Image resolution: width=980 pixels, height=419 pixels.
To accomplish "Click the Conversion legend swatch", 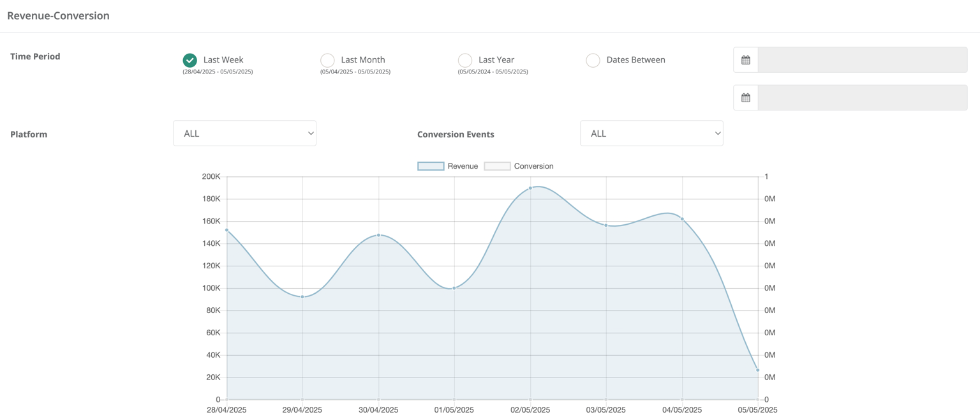I will pyautogui.click(x=497, y=165).
